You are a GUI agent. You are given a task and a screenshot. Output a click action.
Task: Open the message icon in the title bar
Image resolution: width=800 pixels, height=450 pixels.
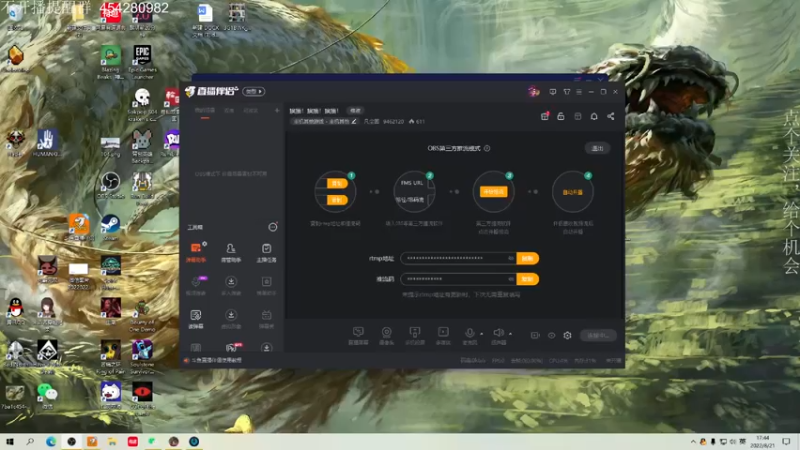tap(553, 92)
